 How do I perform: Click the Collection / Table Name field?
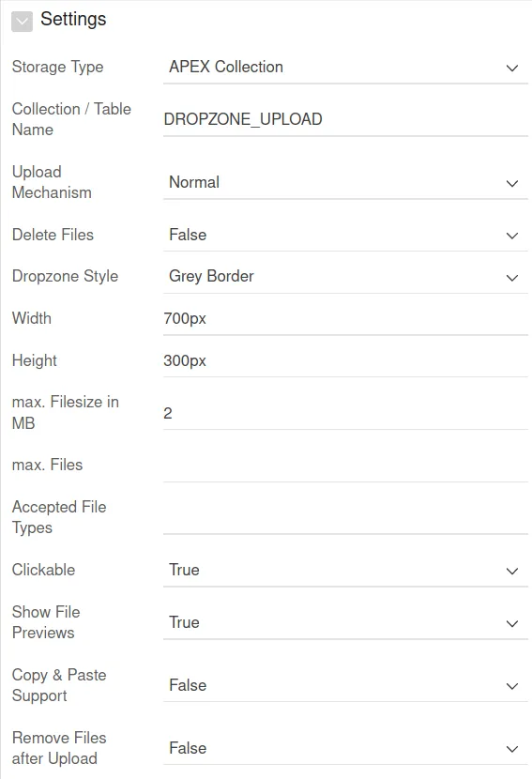tap(345, 119)
